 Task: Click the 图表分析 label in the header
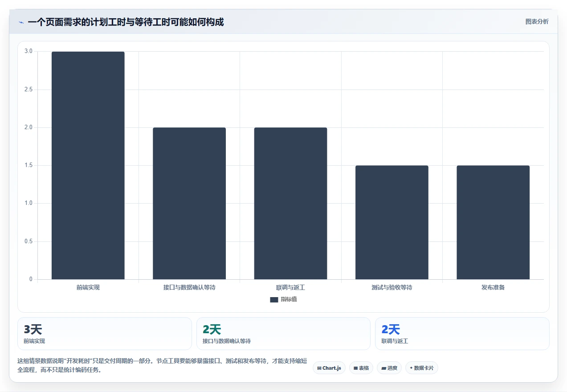537,21
